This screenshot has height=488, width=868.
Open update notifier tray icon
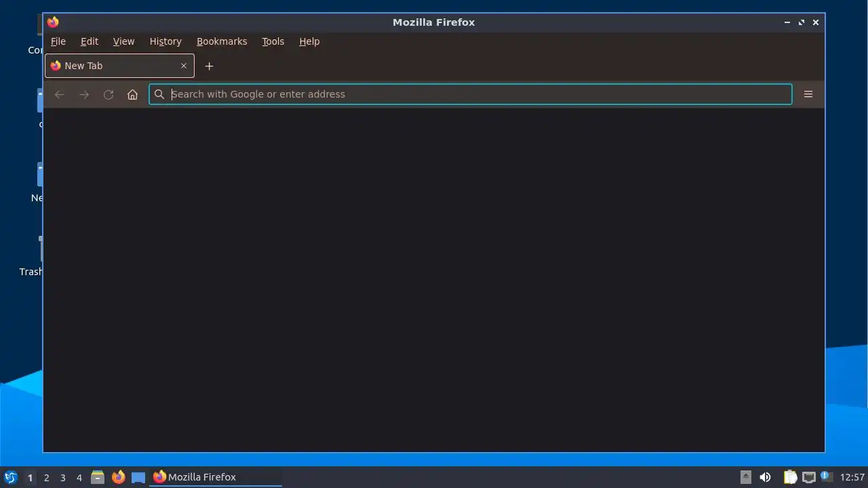(x=825, y=476)
